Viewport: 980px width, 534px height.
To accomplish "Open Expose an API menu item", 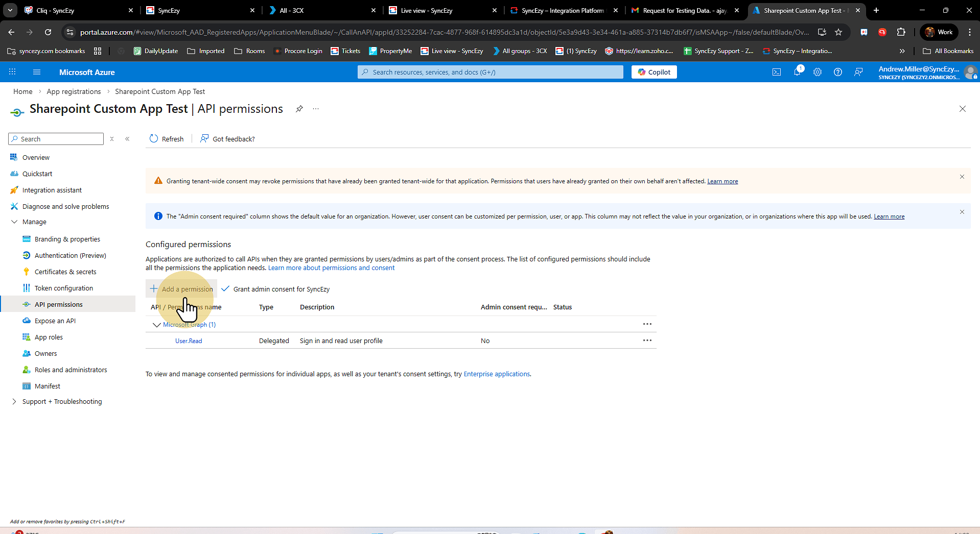I will pyautogui.click(x=55, y=321).
